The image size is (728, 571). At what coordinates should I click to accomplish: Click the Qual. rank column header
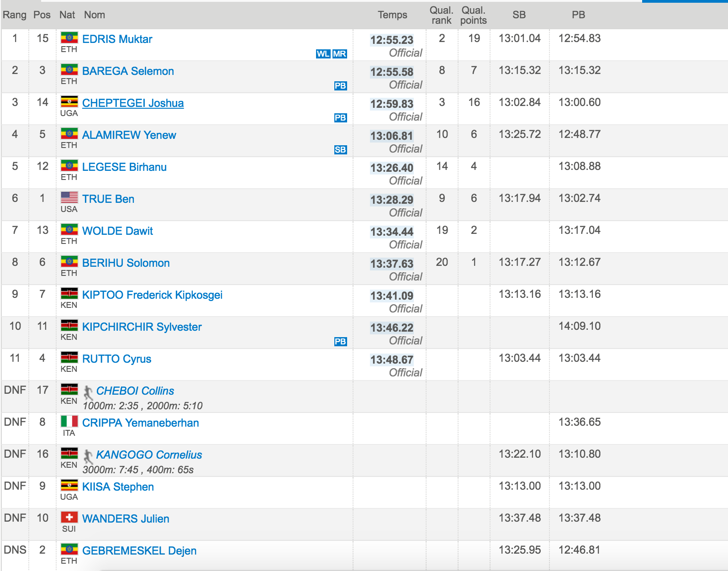pyautogui.click(x=442, y=16)
